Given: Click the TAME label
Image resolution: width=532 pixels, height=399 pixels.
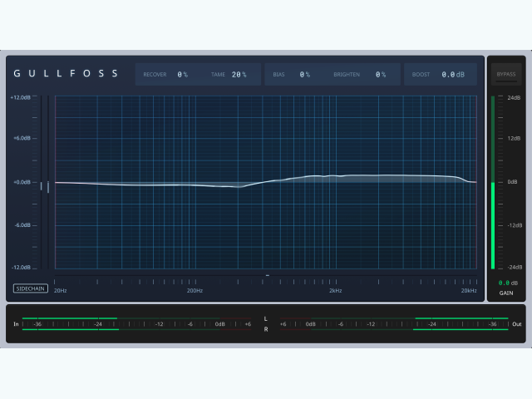Looking at the screenshot, I should pyautogui.click(x=218, y=75).
